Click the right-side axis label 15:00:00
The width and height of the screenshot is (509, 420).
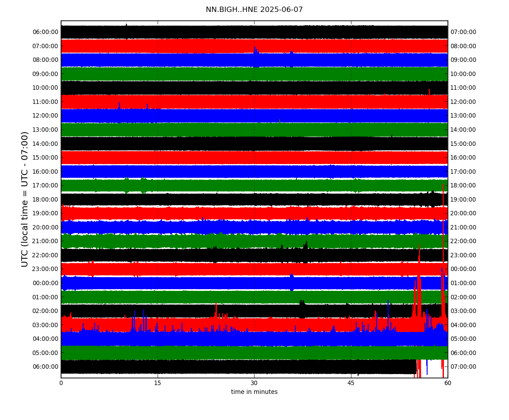tap(463, 144)
